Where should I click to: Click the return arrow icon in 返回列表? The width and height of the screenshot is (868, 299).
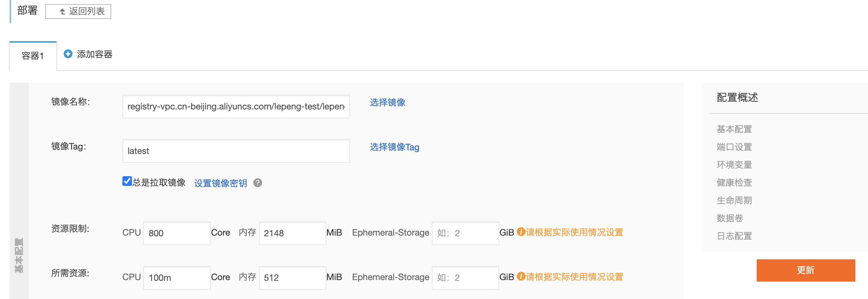pos(62,11)
